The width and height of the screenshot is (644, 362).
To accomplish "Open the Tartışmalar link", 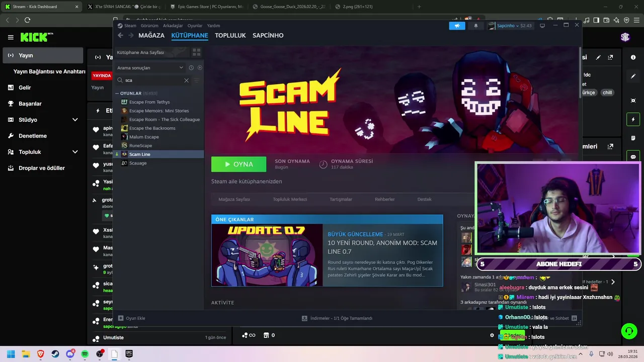I will 341,199.
